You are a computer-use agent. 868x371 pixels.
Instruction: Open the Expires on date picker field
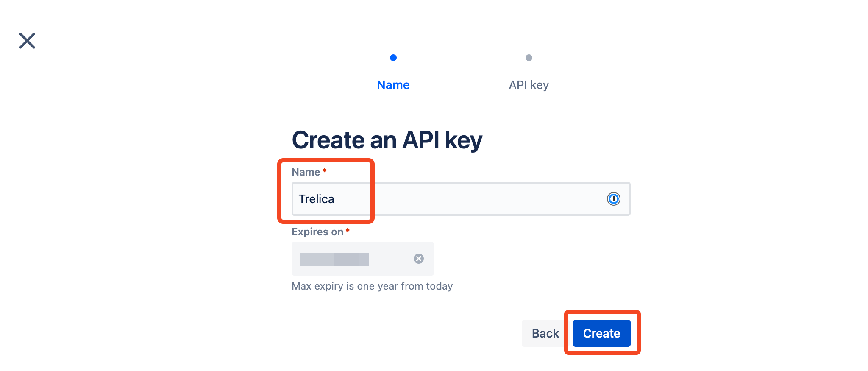pyautogui.click(x=363, y=259)
